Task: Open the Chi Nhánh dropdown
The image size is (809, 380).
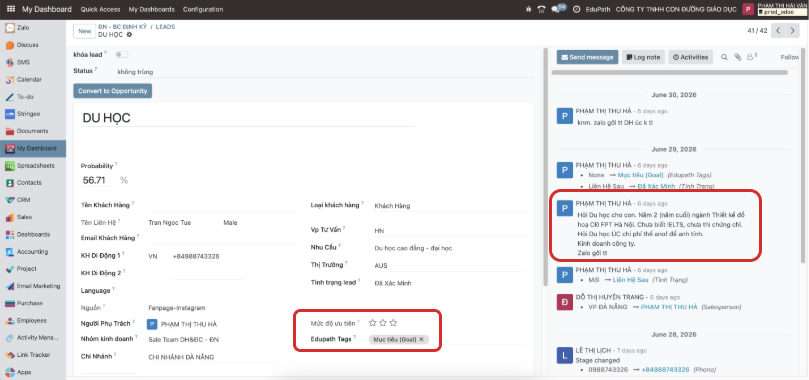Action: [213, 357]
